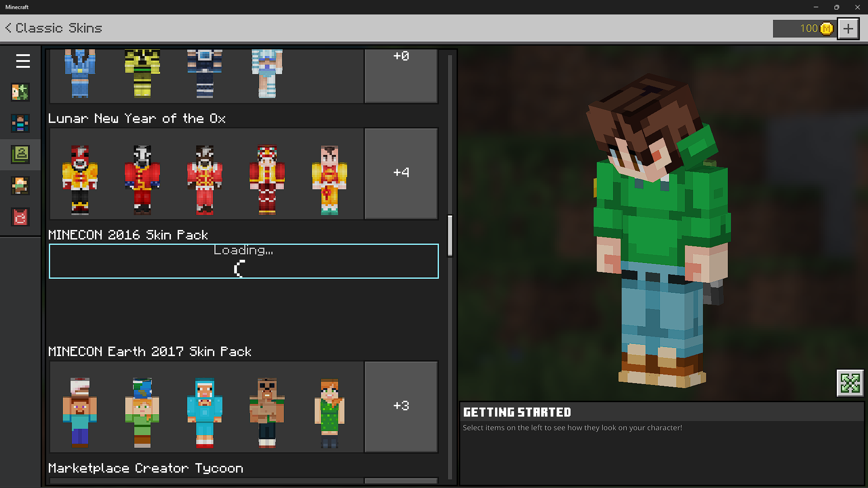The image size is (868, 488).
Task: Open the capes tab with red cape icon
Action: click(20, 217)
